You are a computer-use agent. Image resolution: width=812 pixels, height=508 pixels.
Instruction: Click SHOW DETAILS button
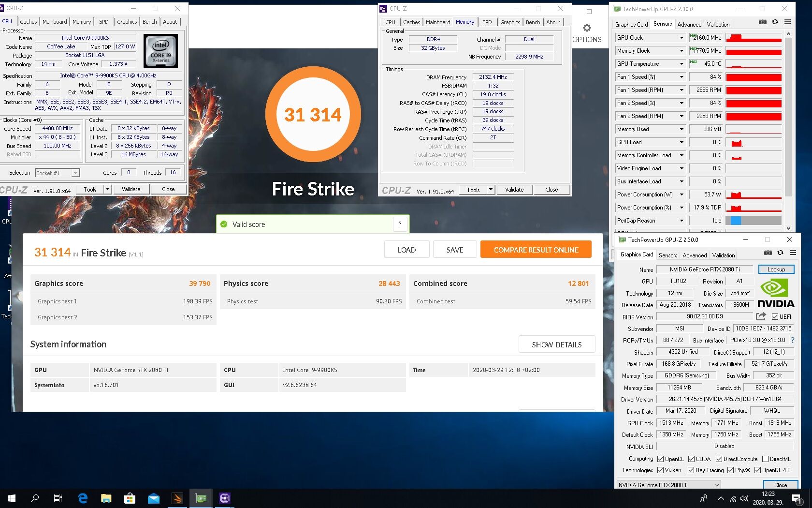557,344
